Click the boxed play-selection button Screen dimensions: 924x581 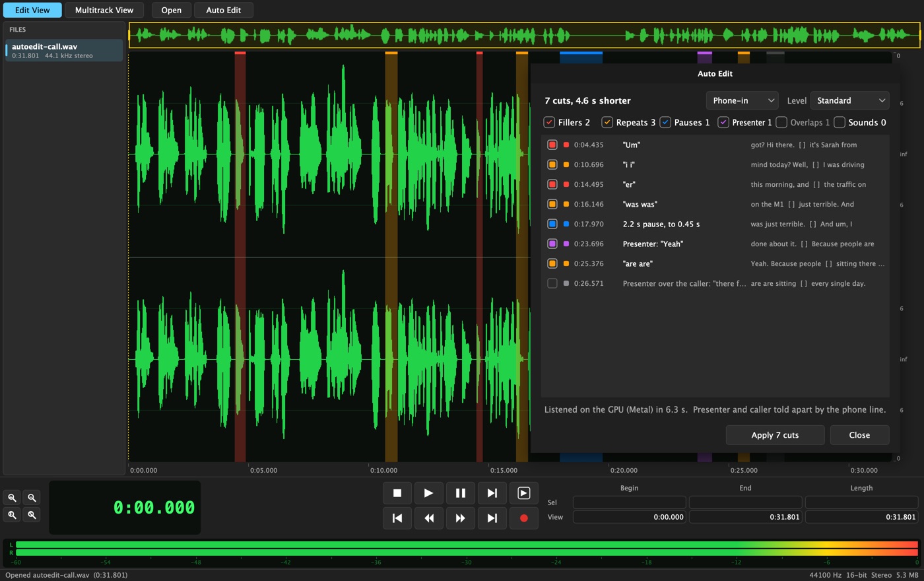tap(523, 493)
